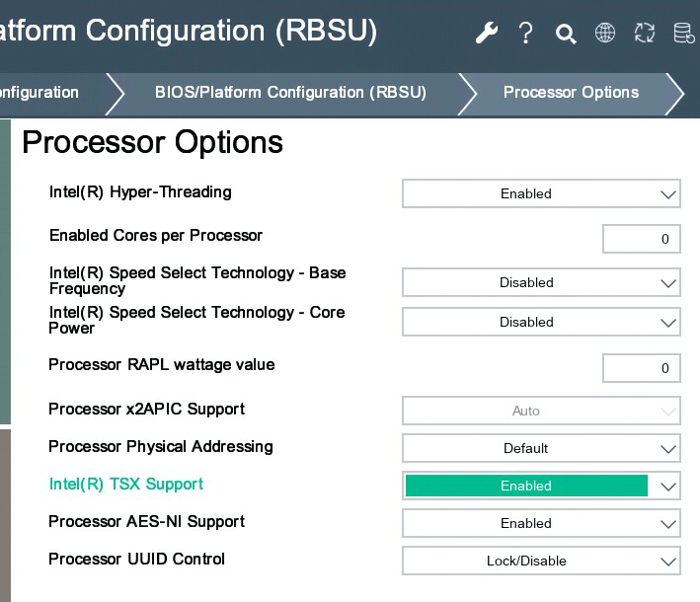Click the wrench settings icon
Screen dimensions: 700x602
487,34
